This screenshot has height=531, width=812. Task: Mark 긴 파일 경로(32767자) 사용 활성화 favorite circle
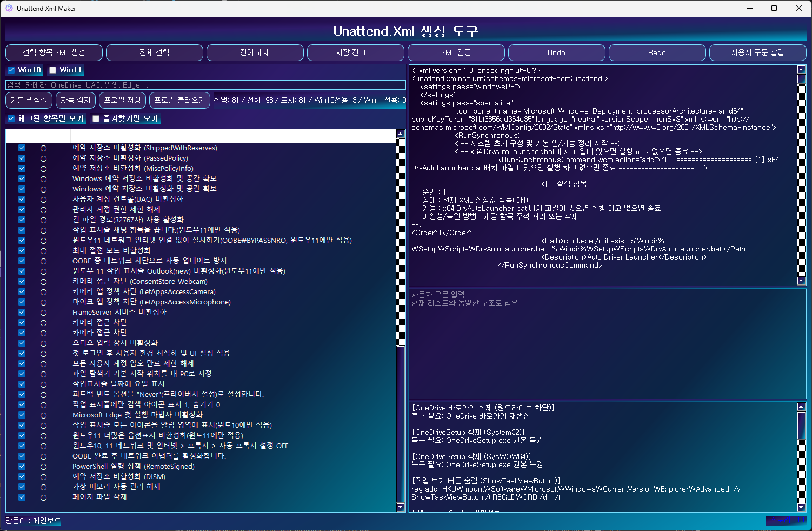click(43, 220)
